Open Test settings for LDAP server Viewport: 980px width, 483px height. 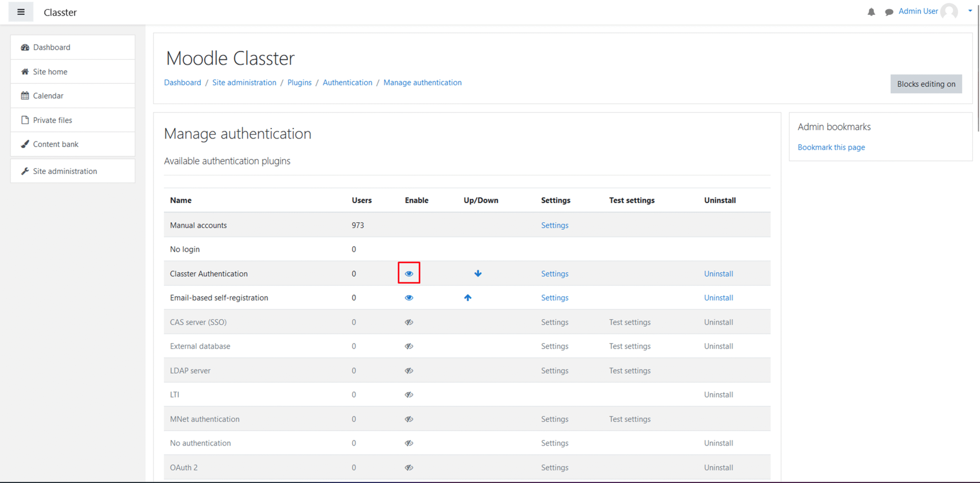point(630,371)
